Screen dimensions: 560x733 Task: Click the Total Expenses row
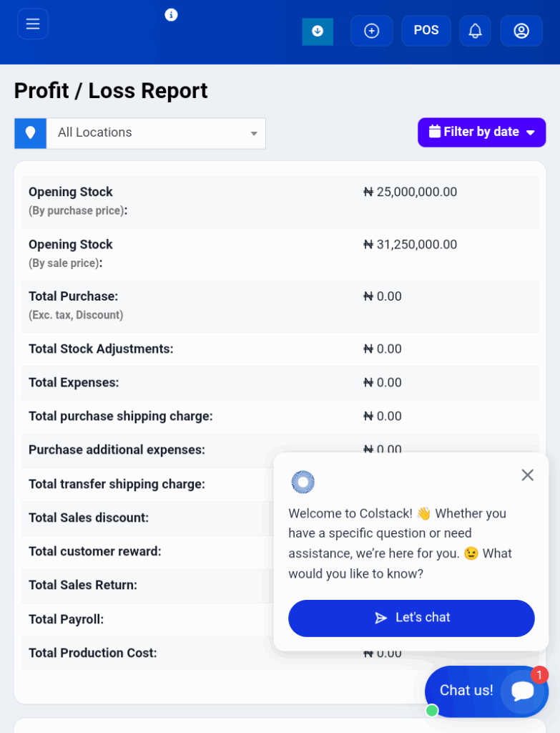280,383
